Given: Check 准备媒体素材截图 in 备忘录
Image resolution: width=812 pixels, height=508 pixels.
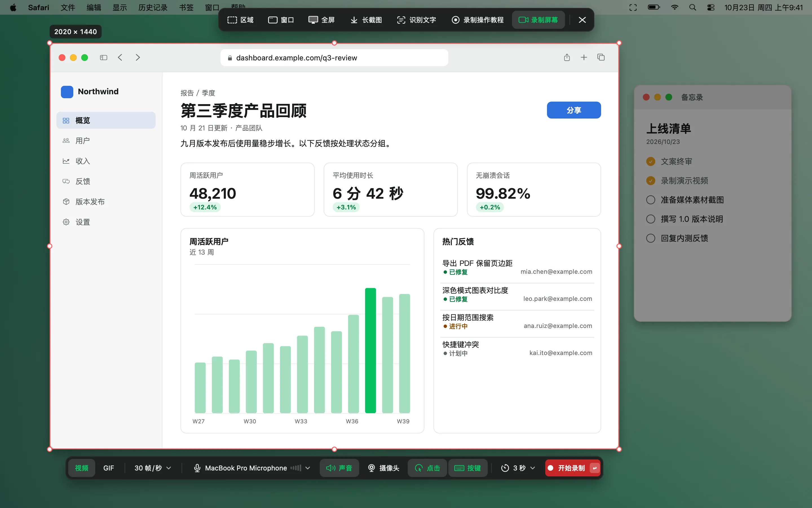Looking at the screenshot, I should pyautogui.click(x=651, y=200).
